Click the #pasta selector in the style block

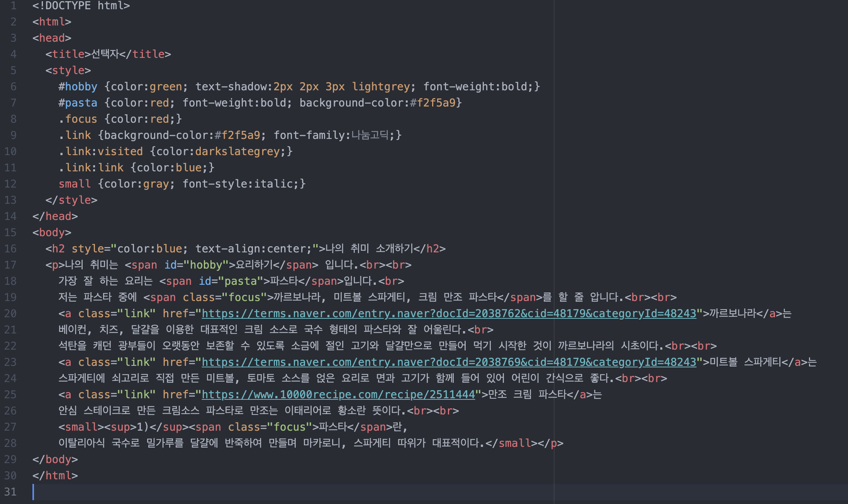pos(78,103)
